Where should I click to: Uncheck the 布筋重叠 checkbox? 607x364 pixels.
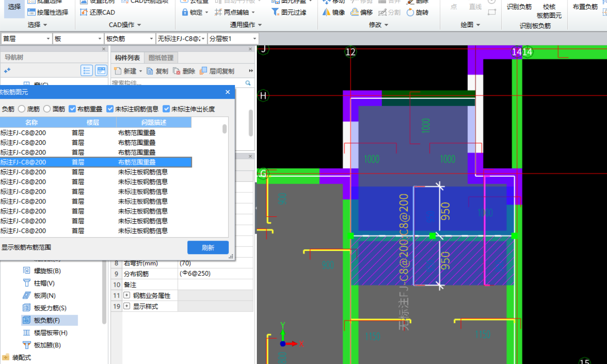(x=72, y=109)
